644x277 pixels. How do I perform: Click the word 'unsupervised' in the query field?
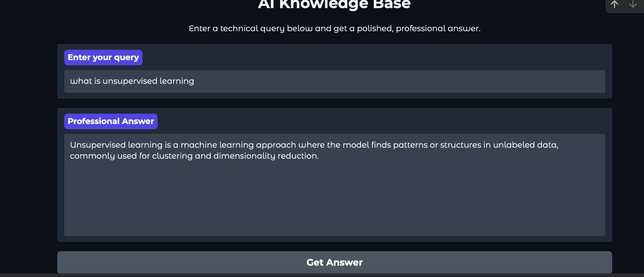click(130, 81)
